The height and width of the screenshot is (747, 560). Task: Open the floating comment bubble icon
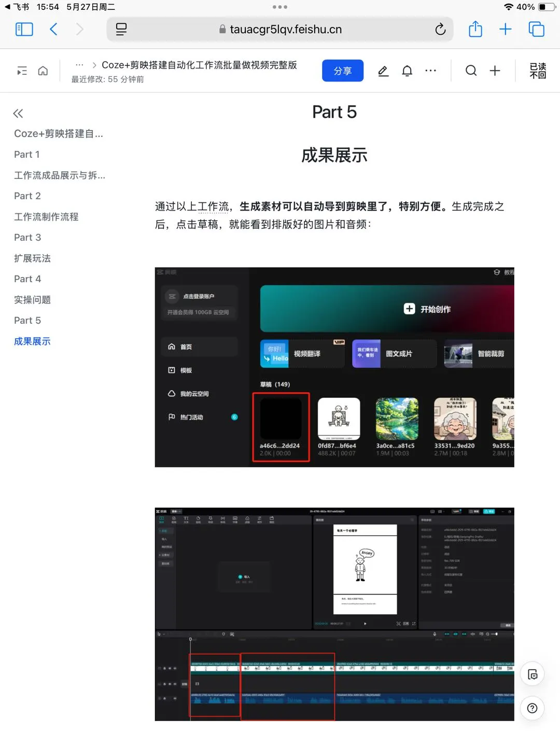pos(532,673)
